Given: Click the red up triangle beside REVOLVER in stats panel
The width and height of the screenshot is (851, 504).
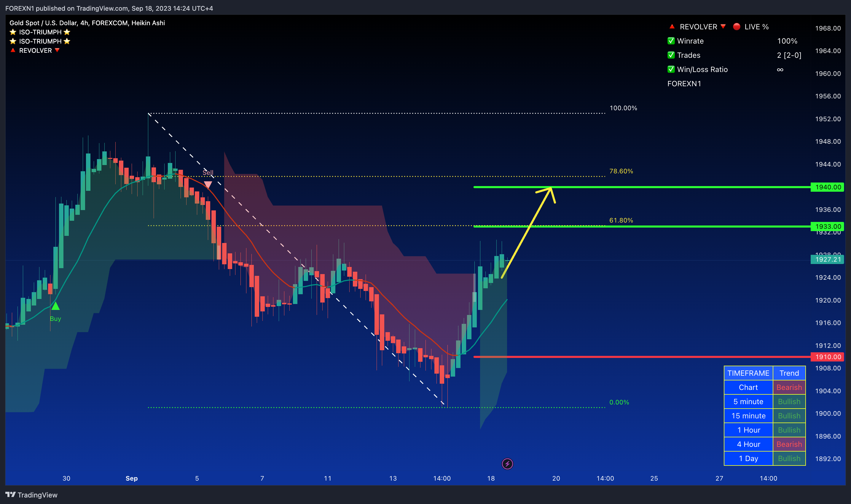Looking at the screenshot, I should pyautogui.click(x=672, y=26).
